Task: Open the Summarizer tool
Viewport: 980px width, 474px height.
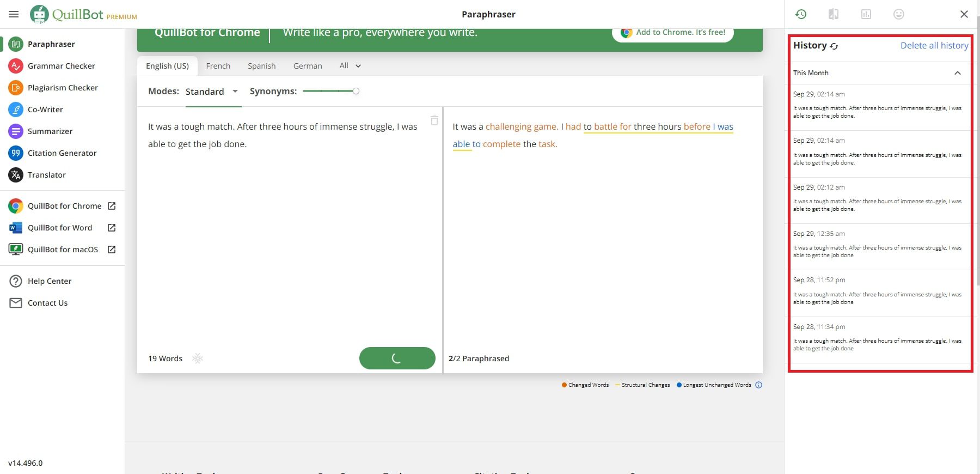Action: (x=50, y=131)
